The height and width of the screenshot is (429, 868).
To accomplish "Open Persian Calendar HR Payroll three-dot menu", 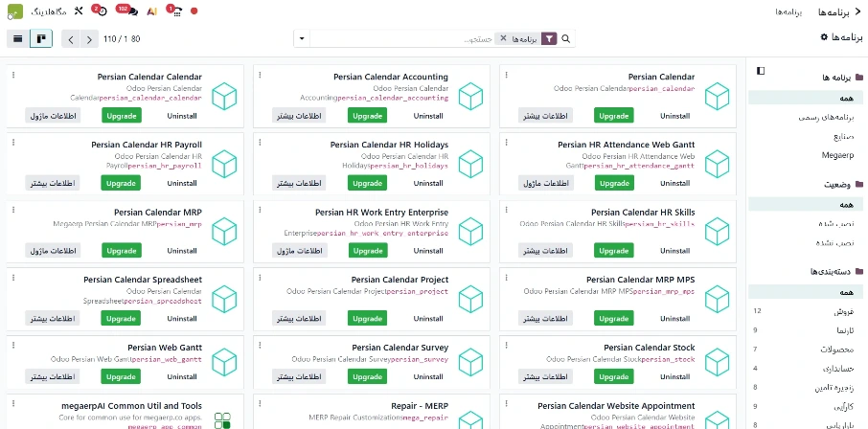I will [x=13, y=143].
